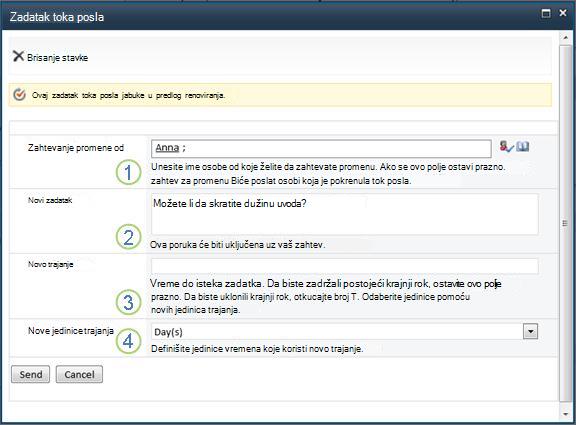The width and height of the screenshot is (576, 425).
Task: Open the Nove jedinice trajanja combo box
Action: pos(345,331)
